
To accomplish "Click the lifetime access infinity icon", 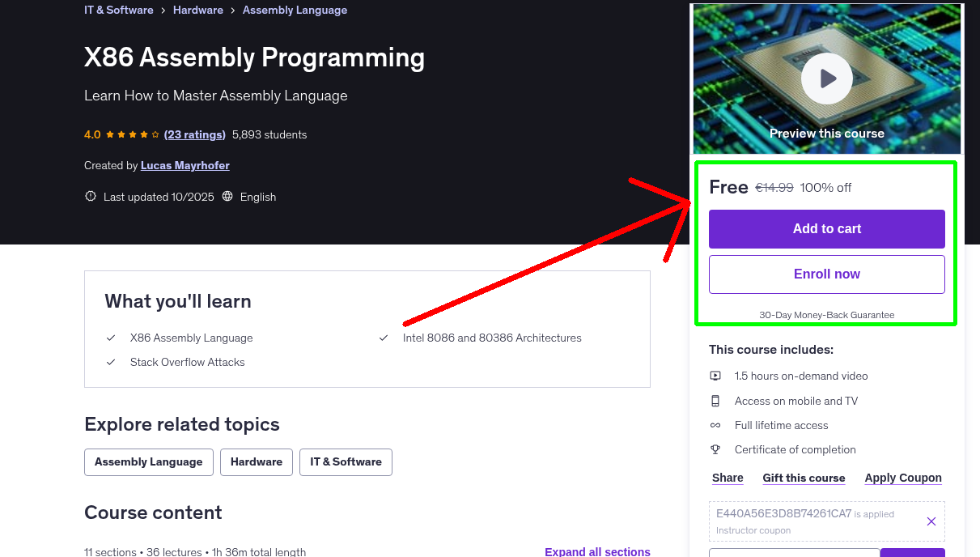I will point(715,424).
